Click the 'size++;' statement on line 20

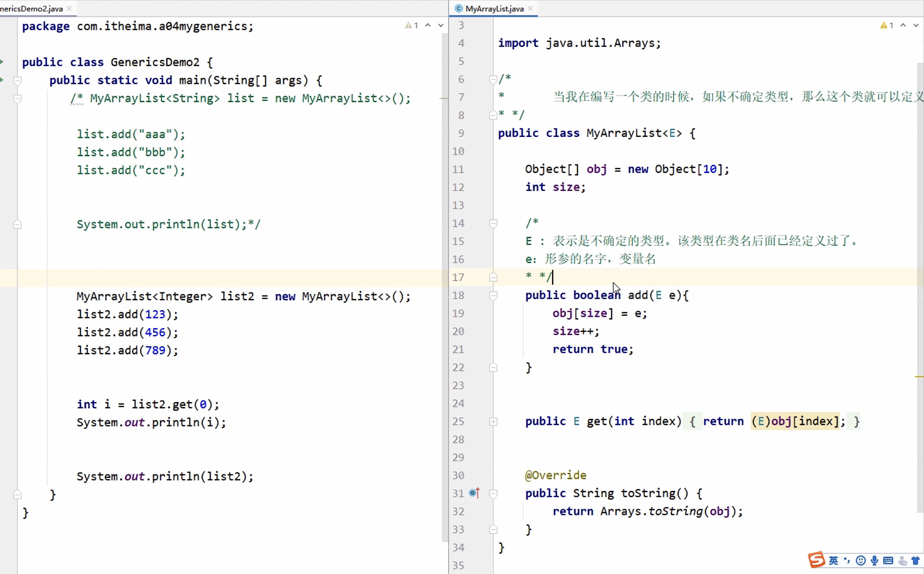576,331
